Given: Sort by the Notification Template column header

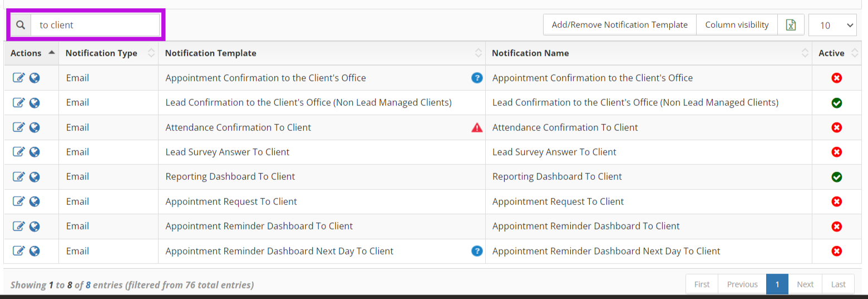Looking at the screenshot, I should [x=211, y=53].
